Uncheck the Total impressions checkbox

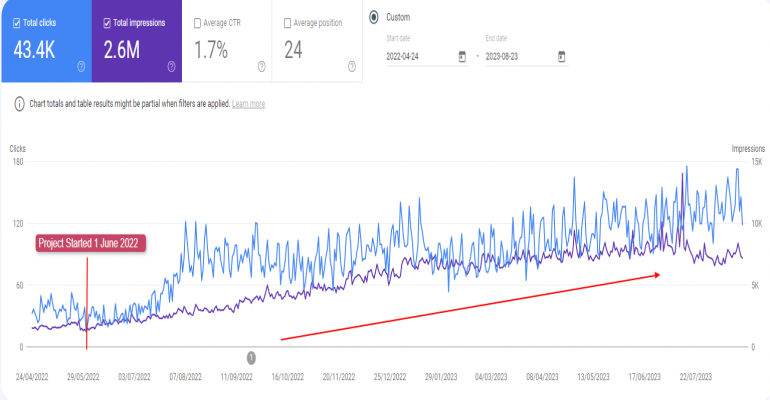pos(107,21)
